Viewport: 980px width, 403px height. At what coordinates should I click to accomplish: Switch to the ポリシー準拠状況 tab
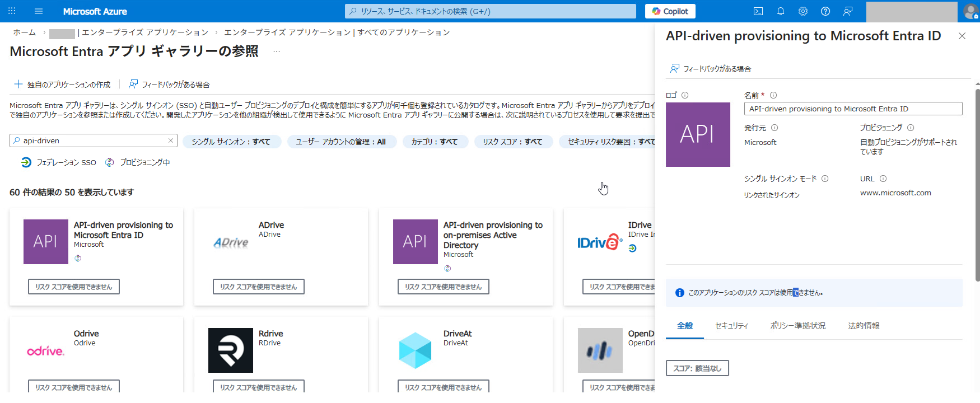797,326
